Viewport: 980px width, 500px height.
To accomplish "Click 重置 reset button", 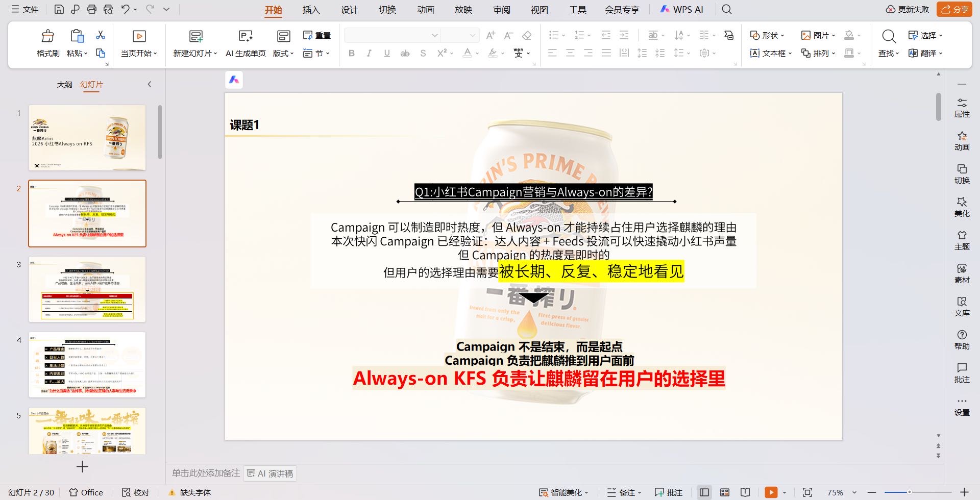I will coord(317,35).
